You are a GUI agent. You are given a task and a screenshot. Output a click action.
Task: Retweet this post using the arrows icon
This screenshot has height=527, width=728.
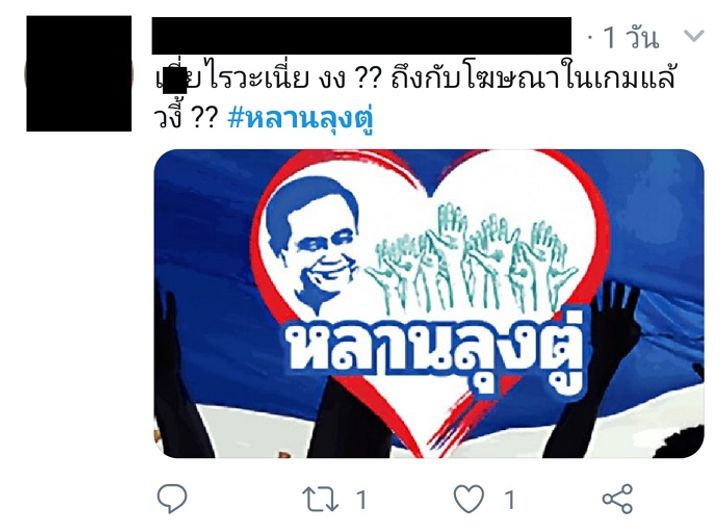[x=320, y=500]
